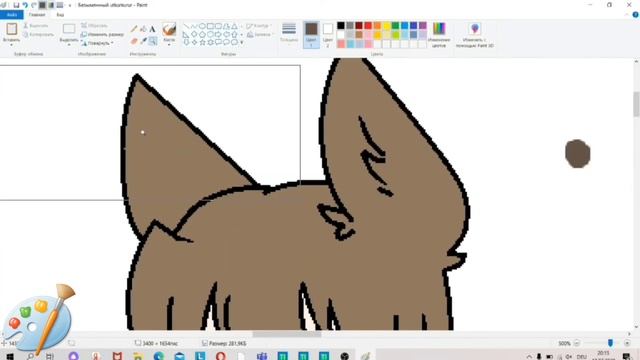
Task: Open the shape Fill dropdown
Action: (259, 35)
